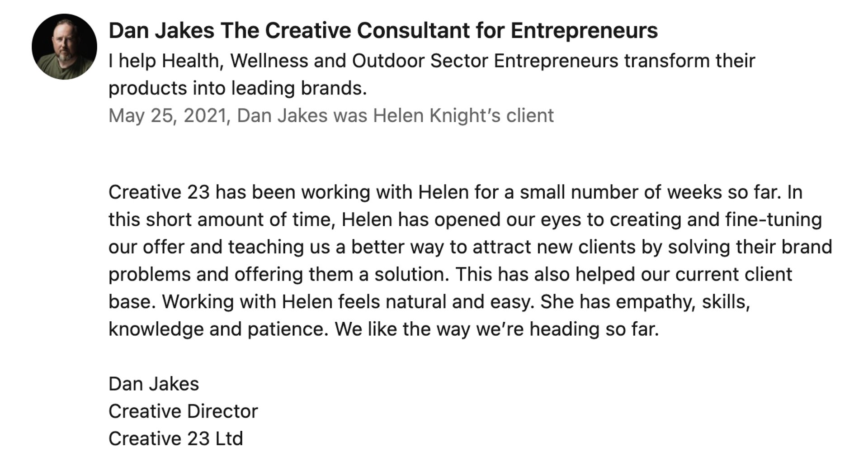Click the line starting 'problems and offering them'

450,275
